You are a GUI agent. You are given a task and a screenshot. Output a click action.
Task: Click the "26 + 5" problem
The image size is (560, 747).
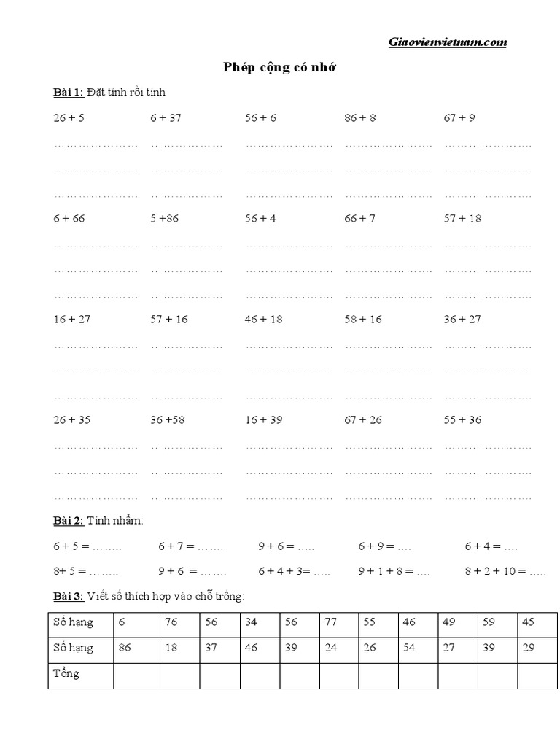[69, 117]
